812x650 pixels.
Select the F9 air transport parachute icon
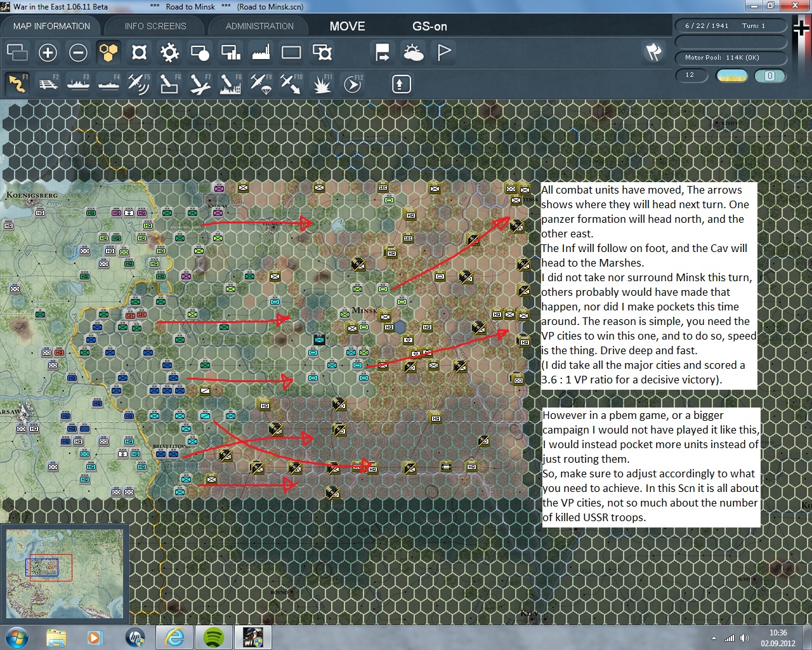point(261,84)
